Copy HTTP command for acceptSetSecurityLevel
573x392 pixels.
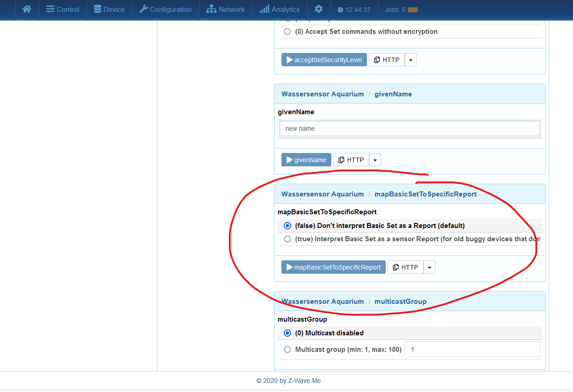(x=387, y=60)
